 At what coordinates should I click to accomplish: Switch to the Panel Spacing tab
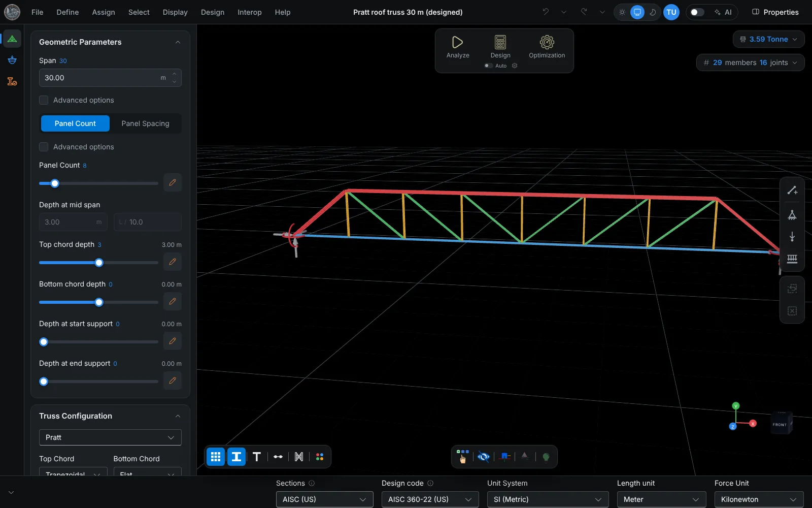pyautogui.click(x=145, y=123)
